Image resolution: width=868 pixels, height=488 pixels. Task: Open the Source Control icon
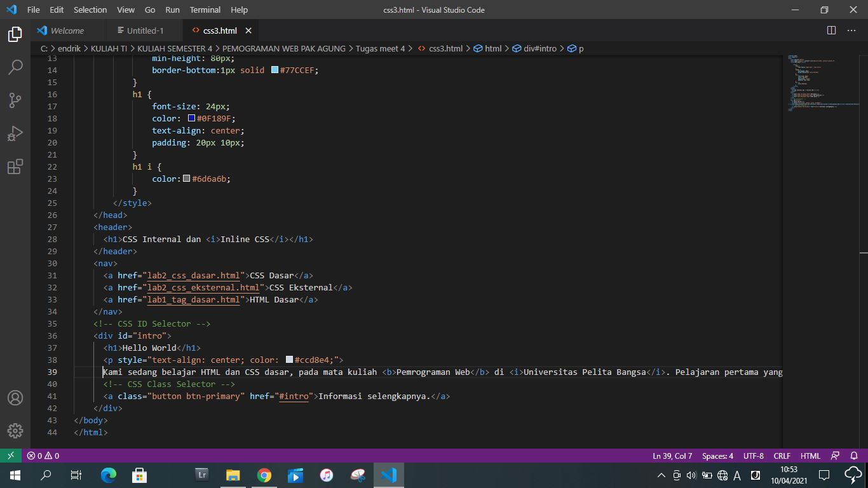click(15, 100)
